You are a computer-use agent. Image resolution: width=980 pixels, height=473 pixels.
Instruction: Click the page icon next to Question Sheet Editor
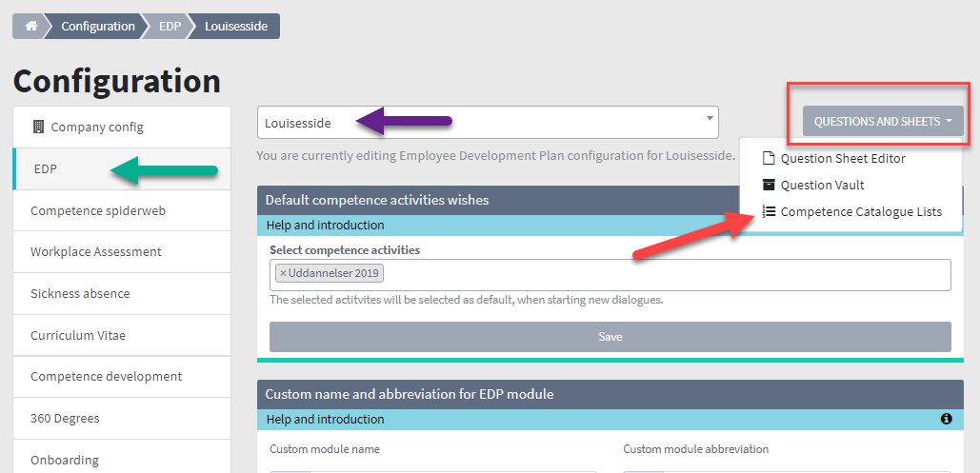tap(769, 158)
